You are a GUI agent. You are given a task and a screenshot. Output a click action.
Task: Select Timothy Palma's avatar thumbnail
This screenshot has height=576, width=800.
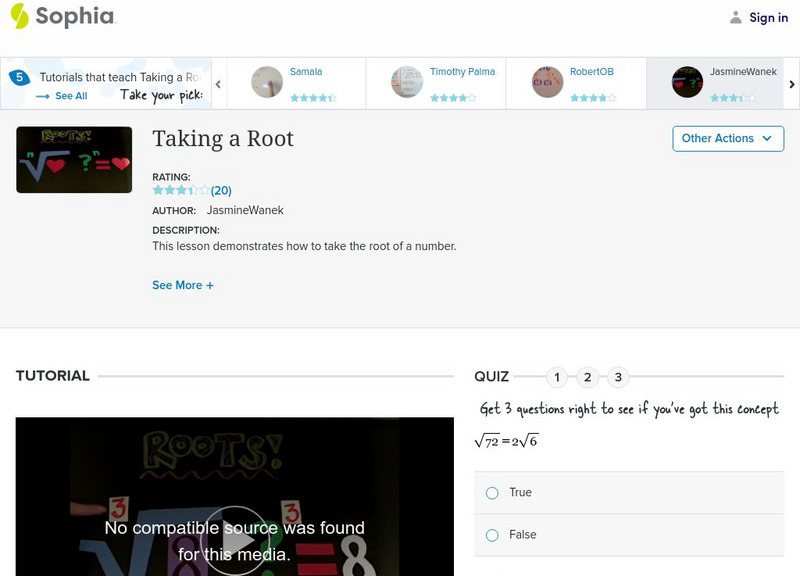[x=407, y=82]
